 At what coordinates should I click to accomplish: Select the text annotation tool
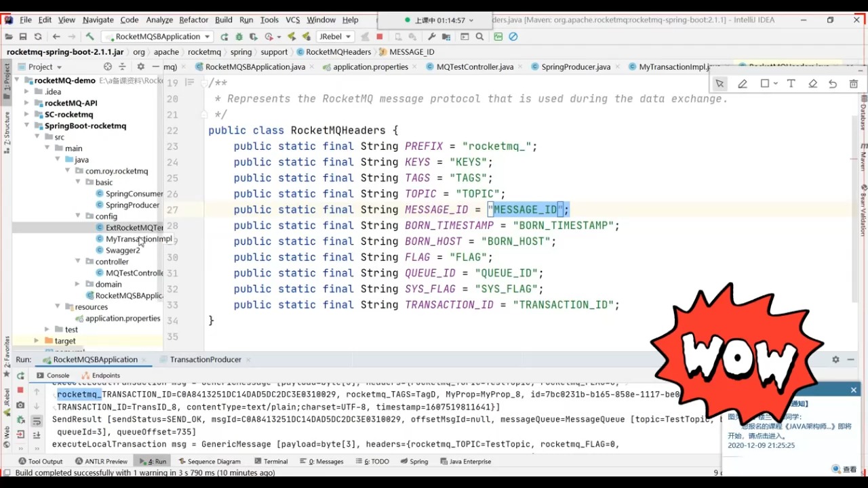(x=791, y=84)
